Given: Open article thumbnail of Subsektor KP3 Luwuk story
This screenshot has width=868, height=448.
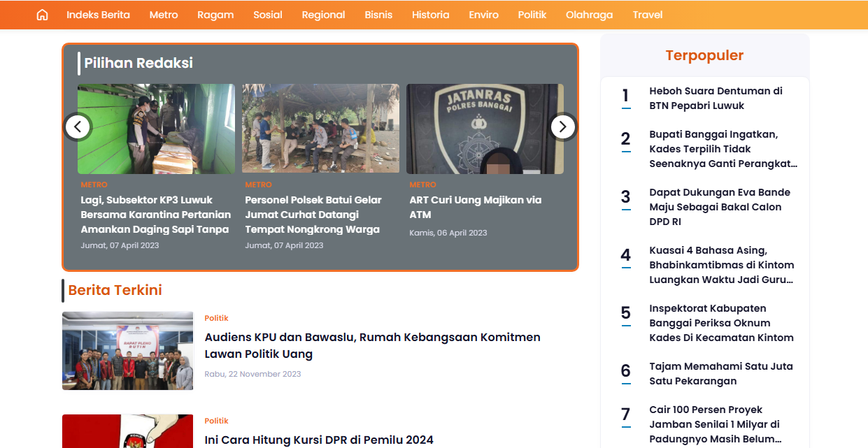Looking at the screenshot, I should tap(156, 129).
